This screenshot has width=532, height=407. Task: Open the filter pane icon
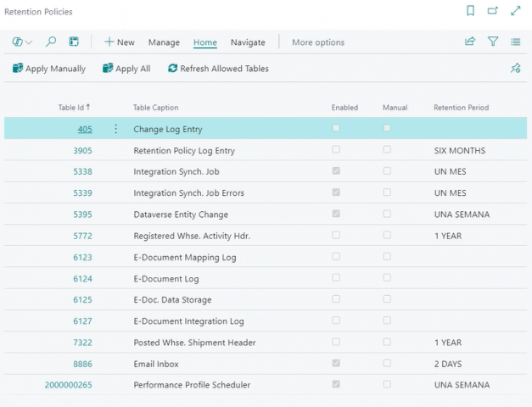[493, 42]
